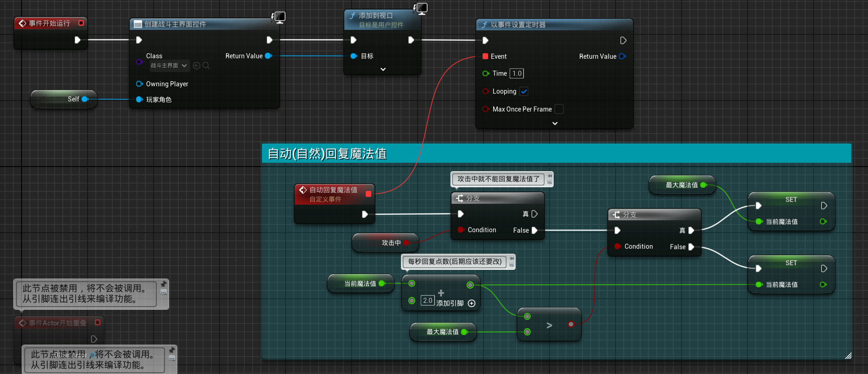Expand the 以事件设置定时器 node's advanced options
The height and width of the screenshot is (374, 868).
(555, 123)
